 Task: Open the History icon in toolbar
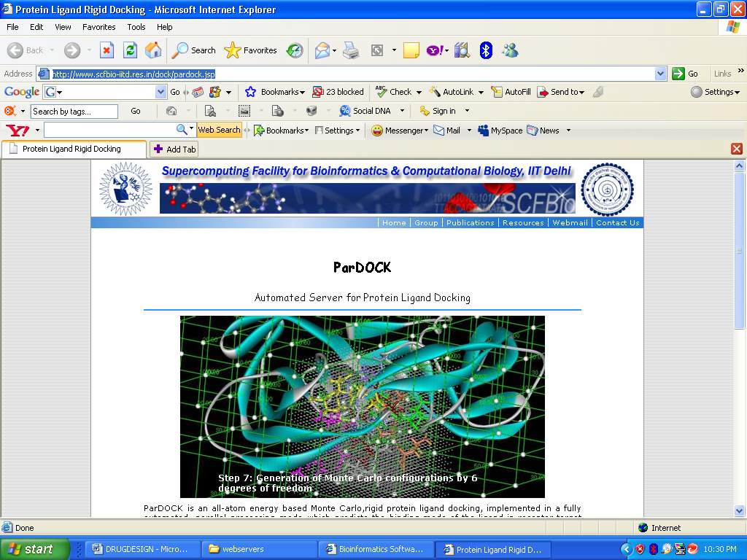click(x=295, y=50)
